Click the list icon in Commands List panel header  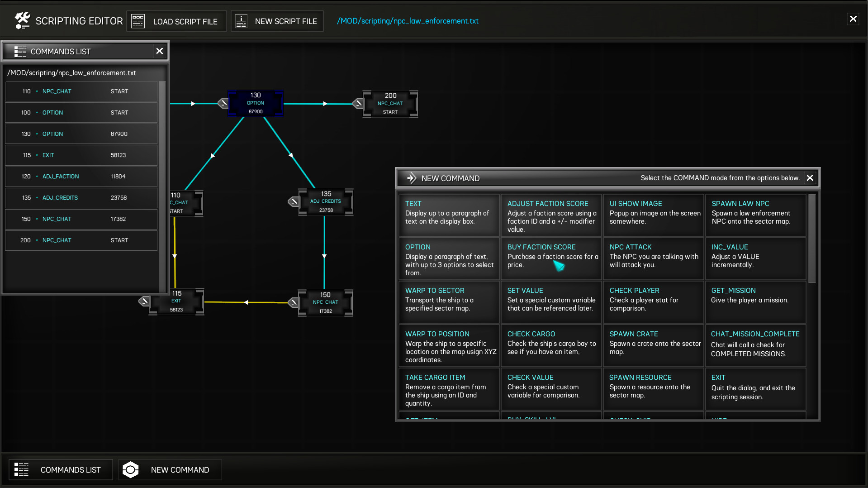tap(20, 51)
